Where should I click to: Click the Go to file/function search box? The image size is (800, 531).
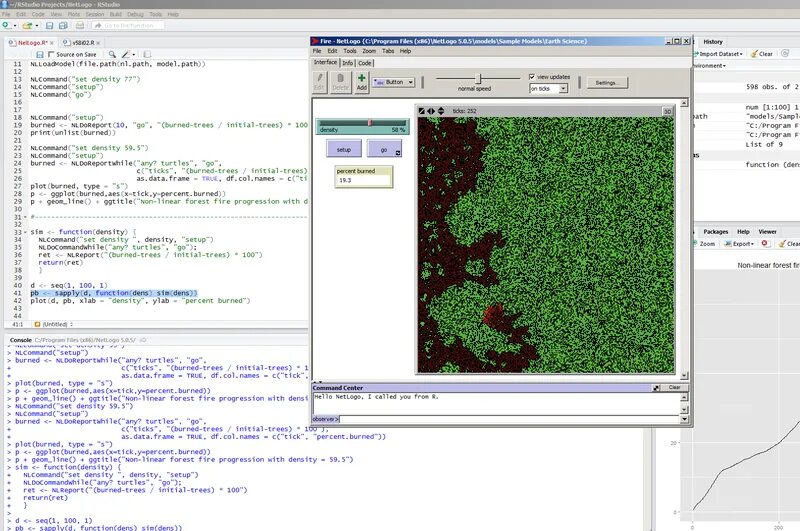(128, 25)
